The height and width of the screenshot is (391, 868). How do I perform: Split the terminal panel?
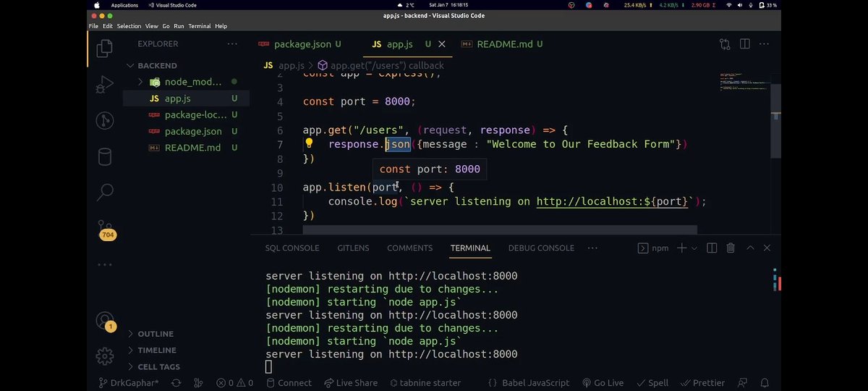[712, 248]
